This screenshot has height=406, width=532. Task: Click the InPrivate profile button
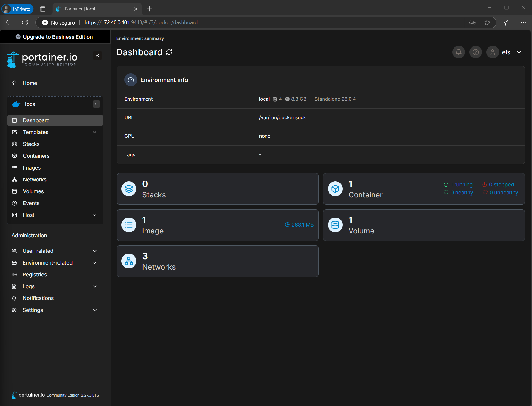click(x=17, y=9)
